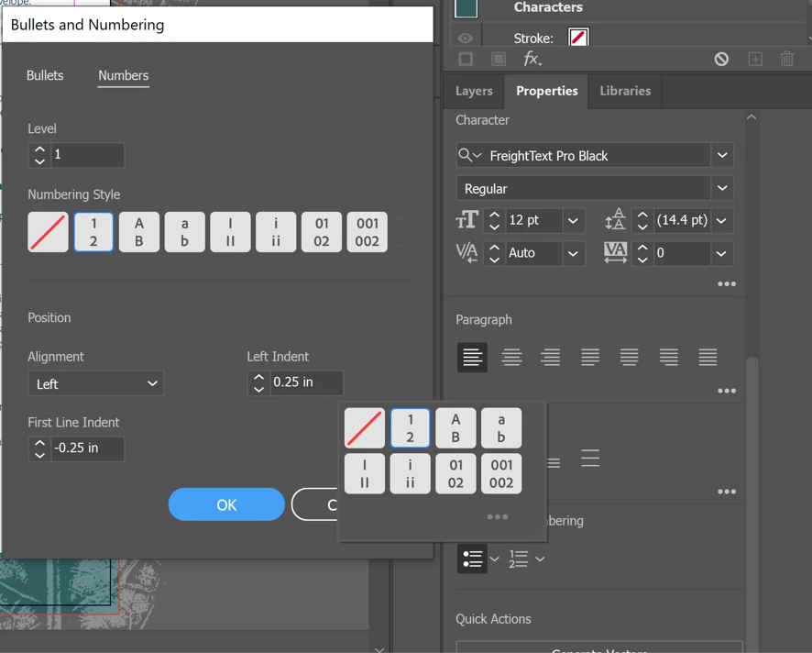Open numbered list style dropdown arrow
The width and height of the screenshot is (812, 653).
pos(540,559)
